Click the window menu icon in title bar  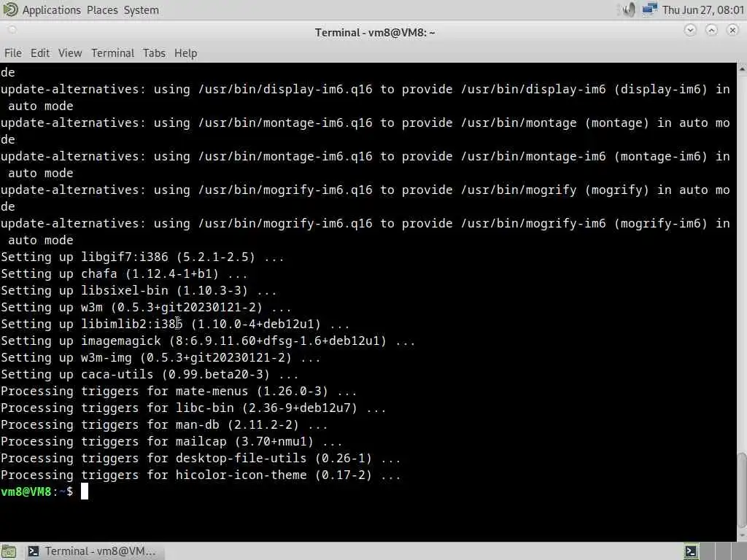point(12,31)
